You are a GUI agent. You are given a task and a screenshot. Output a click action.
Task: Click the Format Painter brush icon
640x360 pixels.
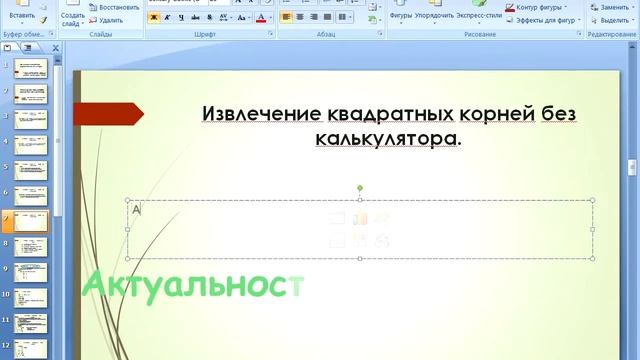(x=43, y=20)
